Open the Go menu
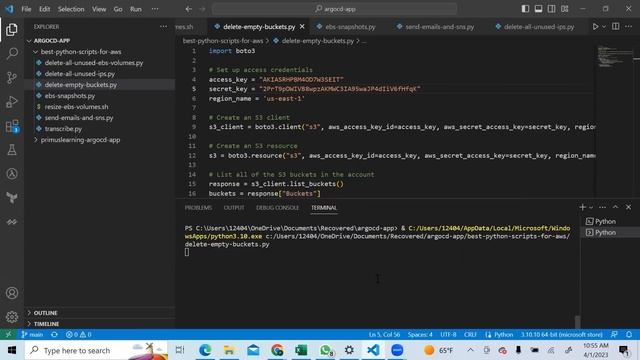 click(118, 9)
